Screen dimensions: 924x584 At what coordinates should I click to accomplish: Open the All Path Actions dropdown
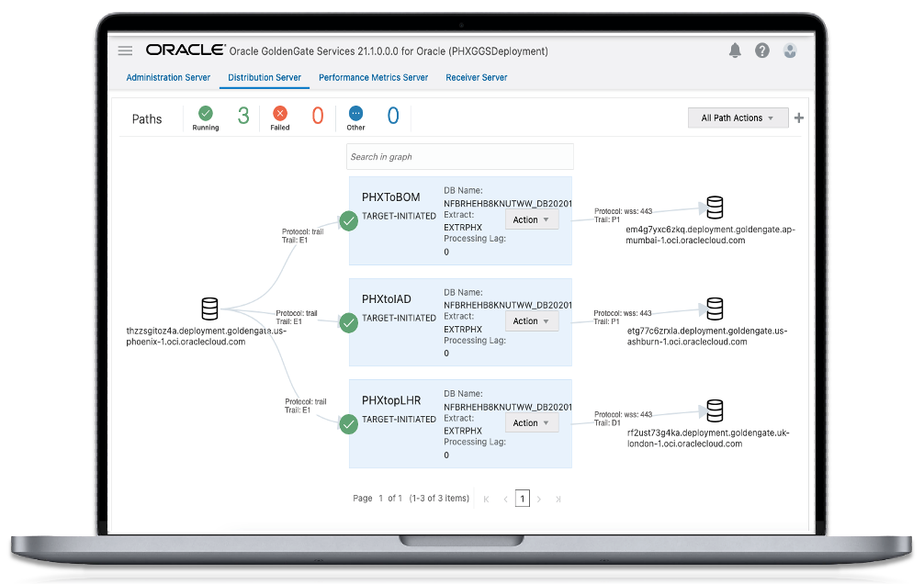[x=738, y=118]
